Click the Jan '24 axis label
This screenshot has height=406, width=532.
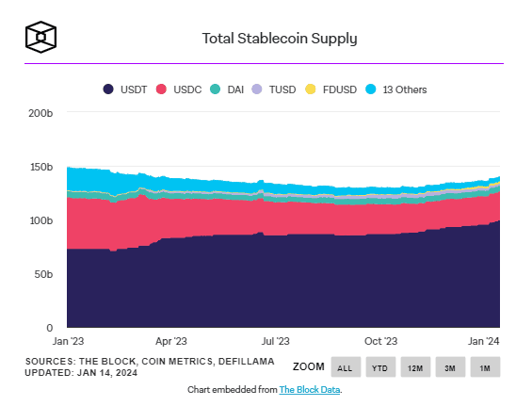483,341
